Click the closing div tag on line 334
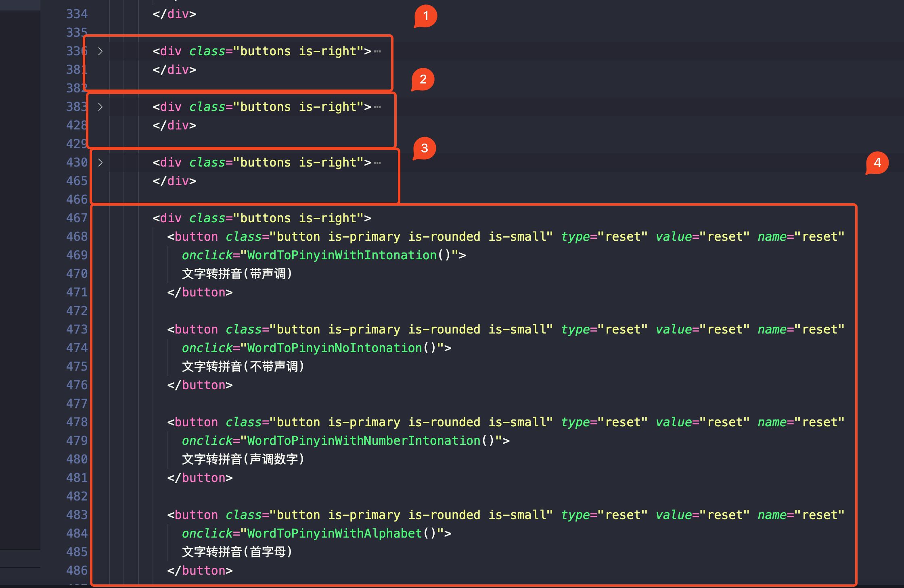The height and width of the screenshot is (588, 904). pyautogui.click(x=174, y=14)
